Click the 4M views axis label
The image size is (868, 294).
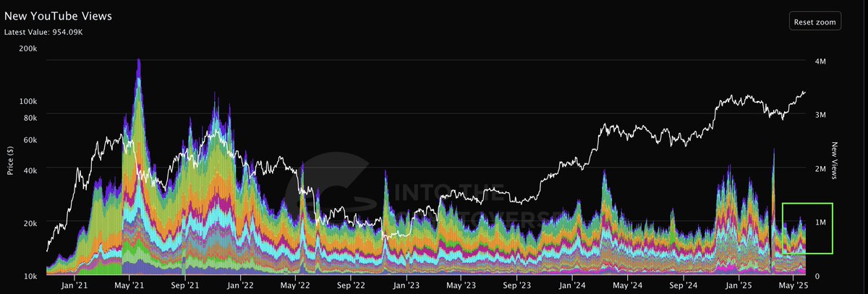tap(820, 63)
